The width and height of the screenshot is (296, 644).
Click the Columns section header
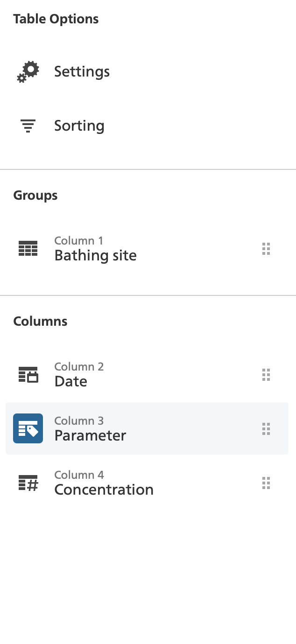coord(41,321)
